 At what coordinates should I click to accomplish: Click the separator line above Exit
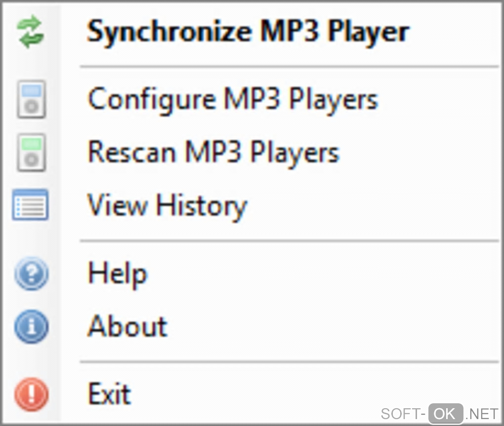click(x=290, y=361)
